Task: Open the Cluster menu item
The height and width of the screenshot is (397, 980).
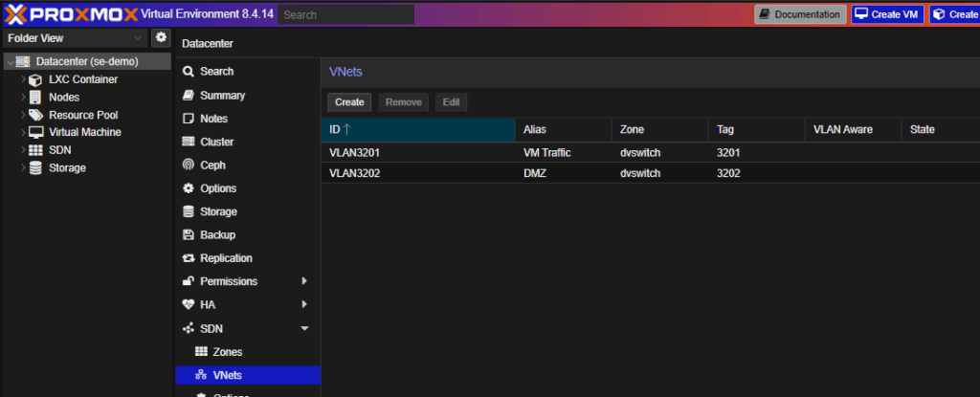Action: point(248,142)
